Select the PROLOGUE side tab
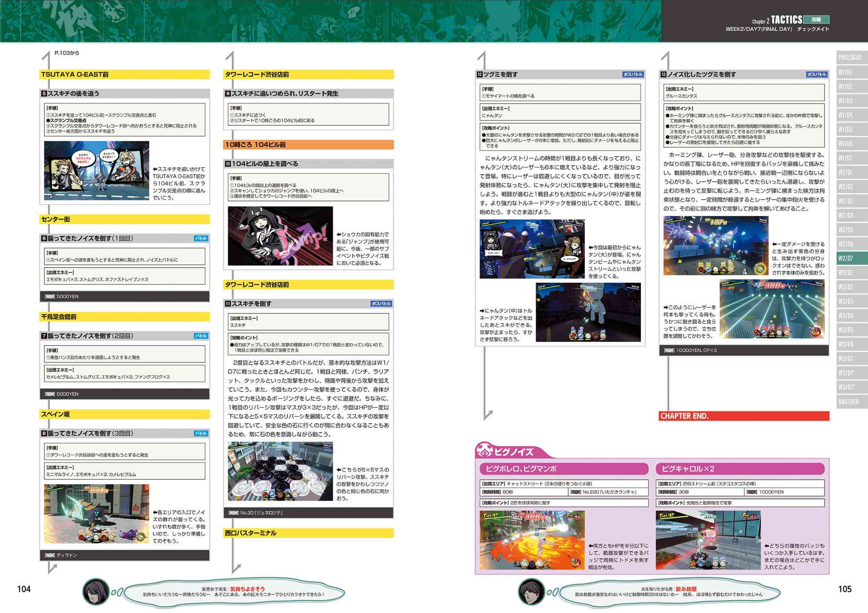The width and height of the screenshot is (868, 613). tap(850, 58)
